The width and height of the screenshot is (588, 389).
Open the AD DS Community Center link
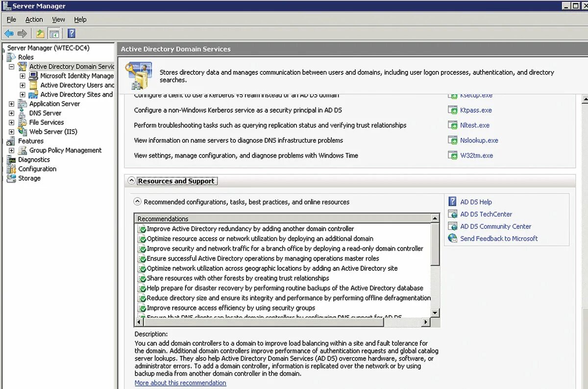[496, 226]
